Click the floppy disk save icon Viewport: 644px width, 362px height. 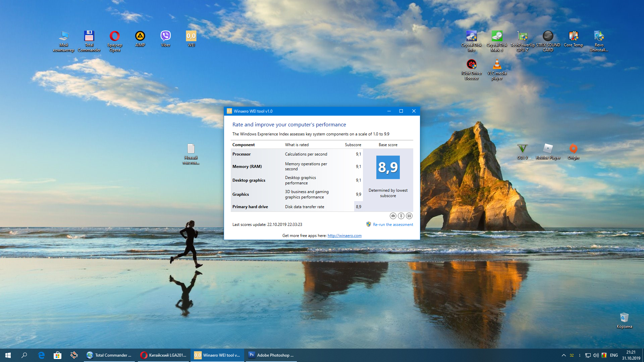(409, 216)
